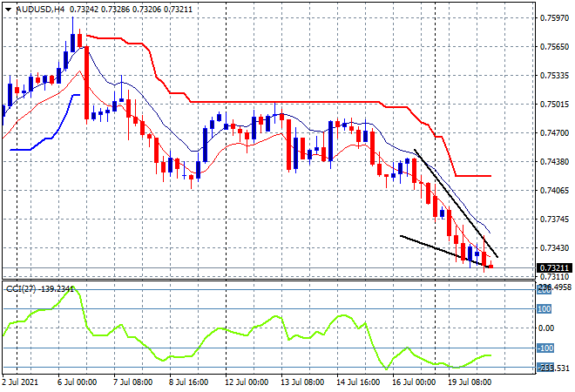Click the 8 Jul 16:00 time label
575x392 pixels.
tap(188, 382)
